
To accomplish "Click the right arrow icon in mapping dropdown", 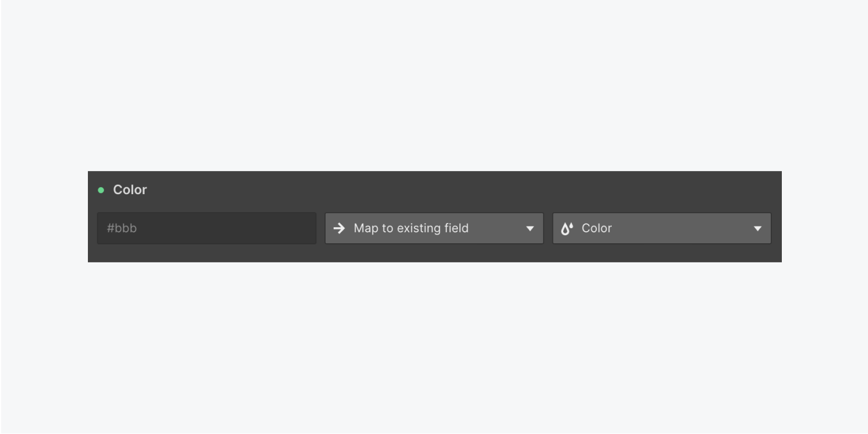I will (339, 228).
